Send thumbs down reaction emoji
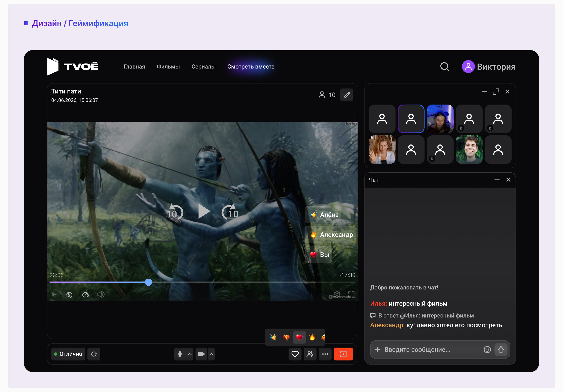Viewport: 563px width, 392px height. [x=286, y=337]
